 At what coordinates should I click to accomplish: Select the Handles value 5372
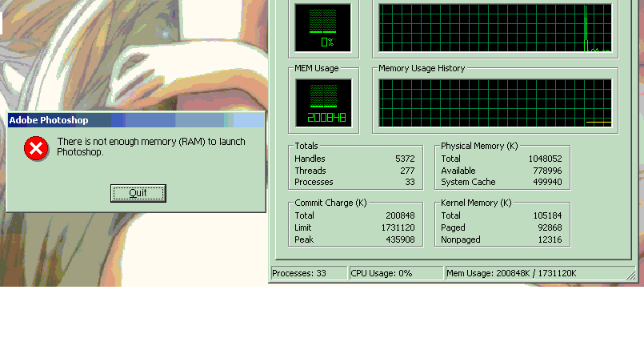(405, 159)
